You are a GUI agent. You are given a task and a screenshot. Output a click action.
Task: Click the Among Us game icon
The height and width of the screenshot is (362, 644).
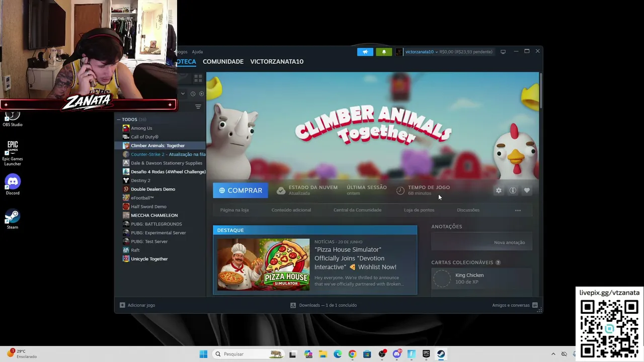(126, 128)
